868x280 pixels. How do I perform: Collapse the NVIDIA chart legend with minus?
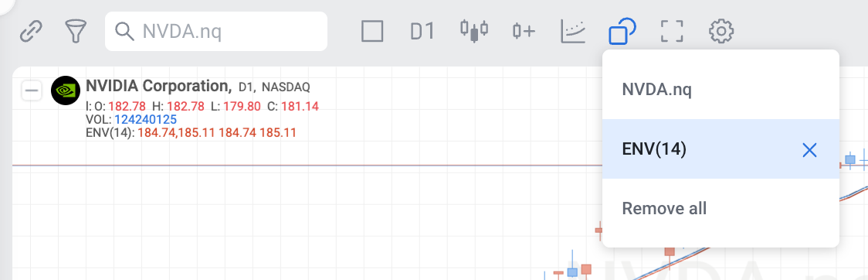tap(32, 90)
